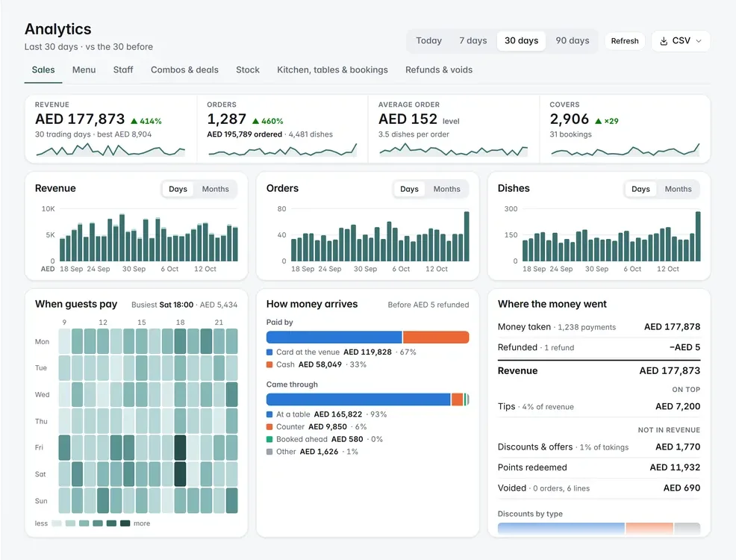Click '31 bookings' text
Image resolution: width=736 pixels, height=560 pixels.
(571, 134)
